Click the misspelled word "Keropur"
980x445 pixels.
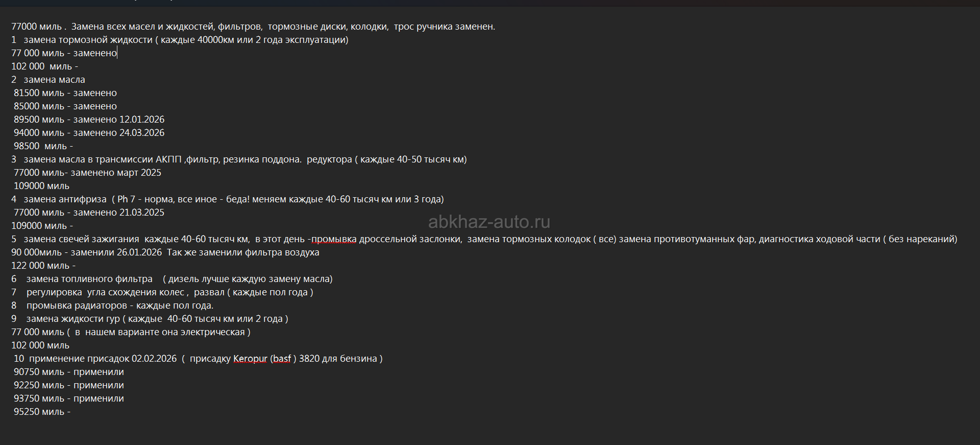[x=250, y=359]
